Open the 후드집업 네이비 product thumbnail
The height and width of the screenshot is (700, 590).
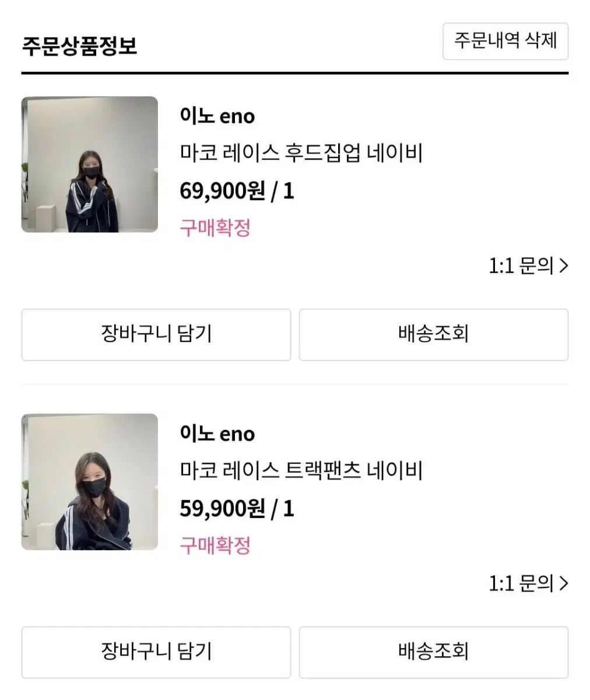click(90, 164)
